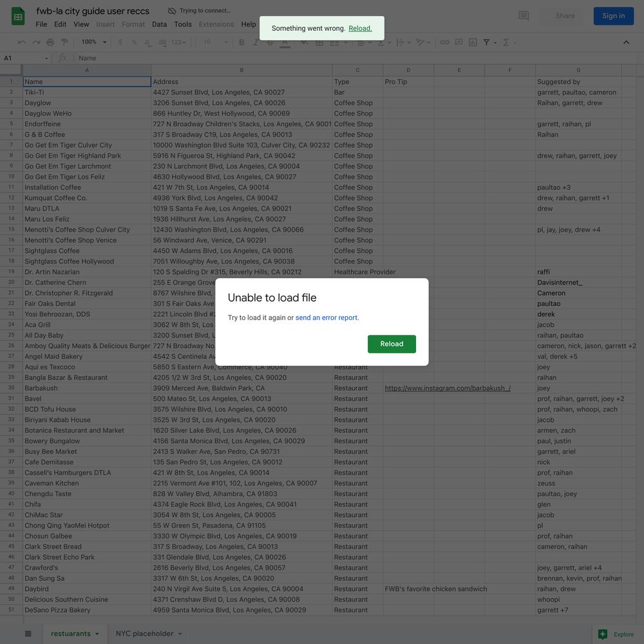The height and width of the screenshot is (644, 644).
Task: Open comment history icon
Action: coord(524,16)
